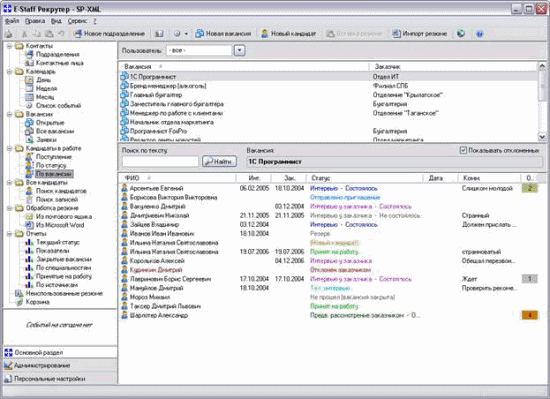Select the Открытые vacancies node
This screenshot has height=399, width=550.
[x=50, y=123]
